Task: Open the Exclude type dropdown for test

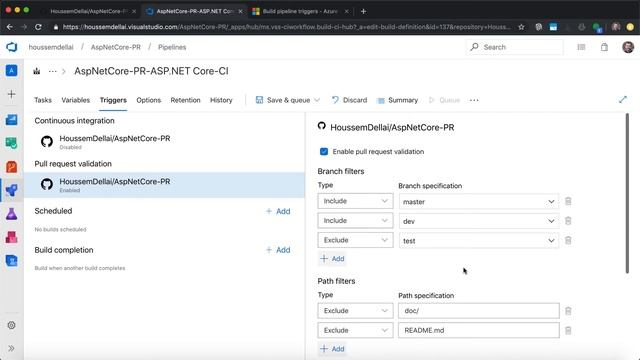Action: (x=355, y=240)
